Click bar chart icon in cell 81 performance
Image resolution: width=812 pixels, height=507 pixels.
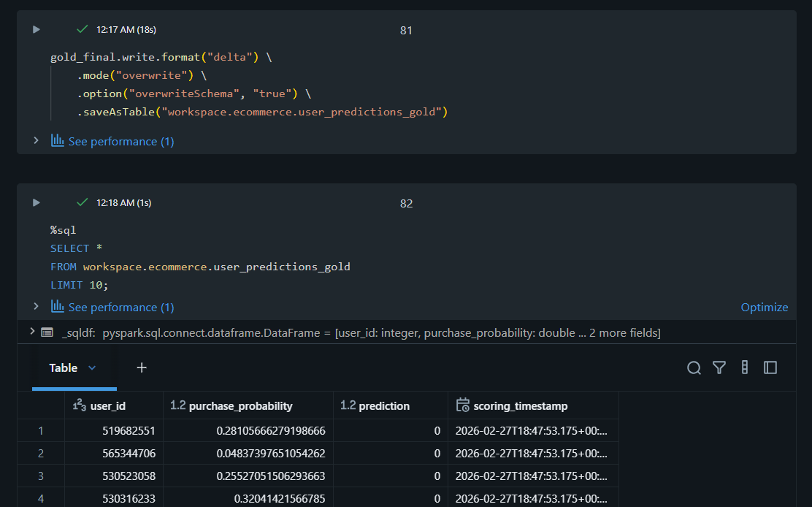[58, 140]
